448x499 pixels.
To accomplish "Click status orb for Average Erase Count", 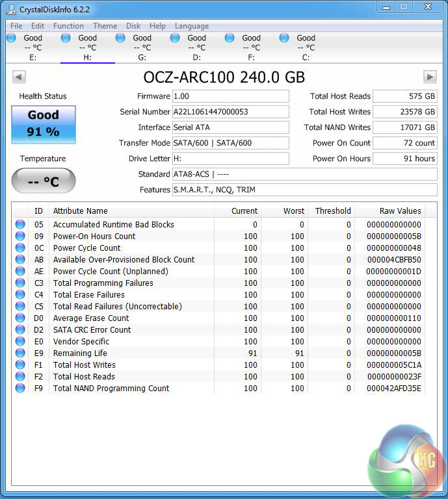I will (x=20, y=318).
